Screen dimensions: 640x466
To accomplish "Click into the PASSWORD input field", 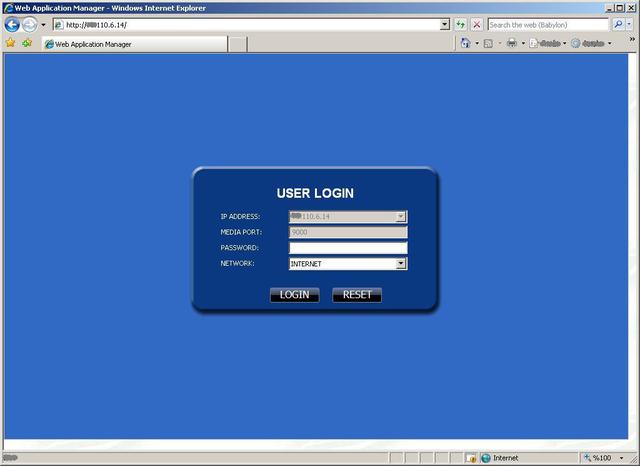I will tap(347, 248).
